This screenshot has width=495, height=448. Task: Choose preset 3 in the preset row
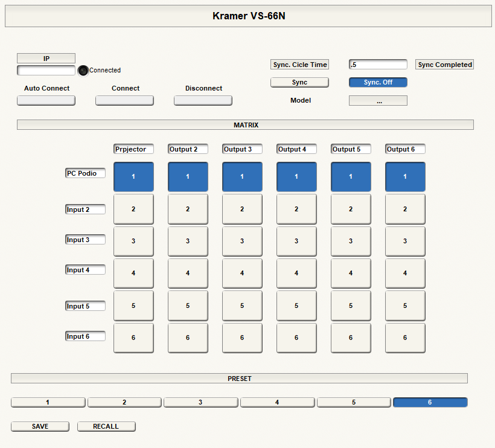[201, 402]
